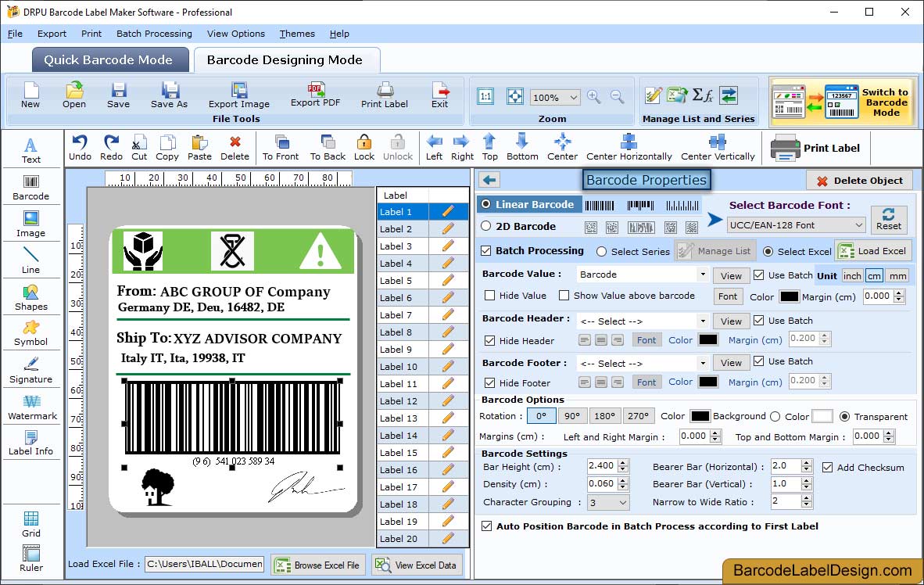Image resolution: width=924 pixels, height=585 pixels.
Task: Switch to Quick Barcode Mode tab
Action: pyautogui.click(x=110, y=59)
